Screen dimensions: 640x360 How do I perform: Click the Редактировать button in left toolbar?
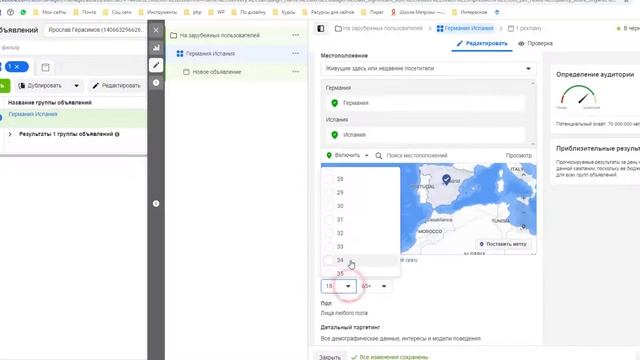(x=116, y=86)
